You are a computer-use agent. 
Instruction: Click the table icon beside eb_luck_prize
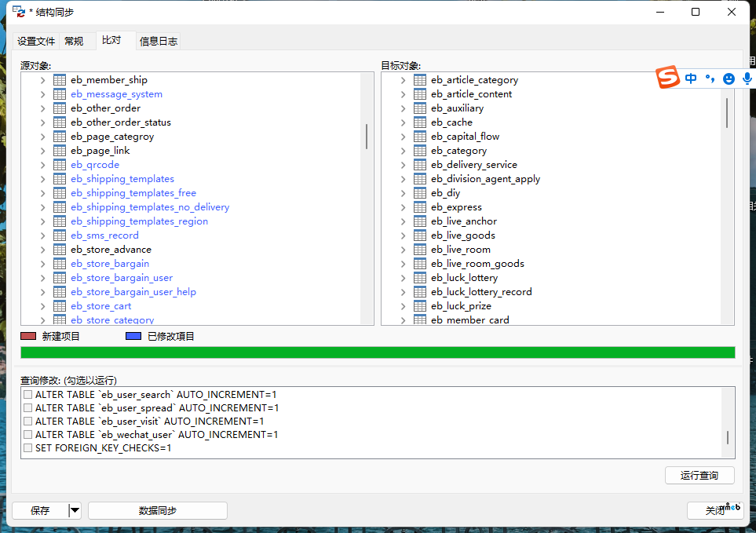point(420,306)
